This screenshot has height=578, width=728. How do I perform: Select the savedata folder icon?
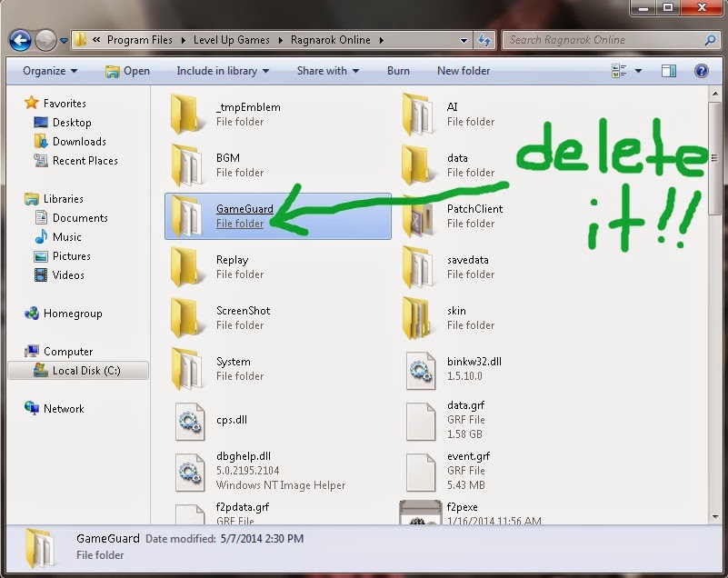(x=417, y=266)
